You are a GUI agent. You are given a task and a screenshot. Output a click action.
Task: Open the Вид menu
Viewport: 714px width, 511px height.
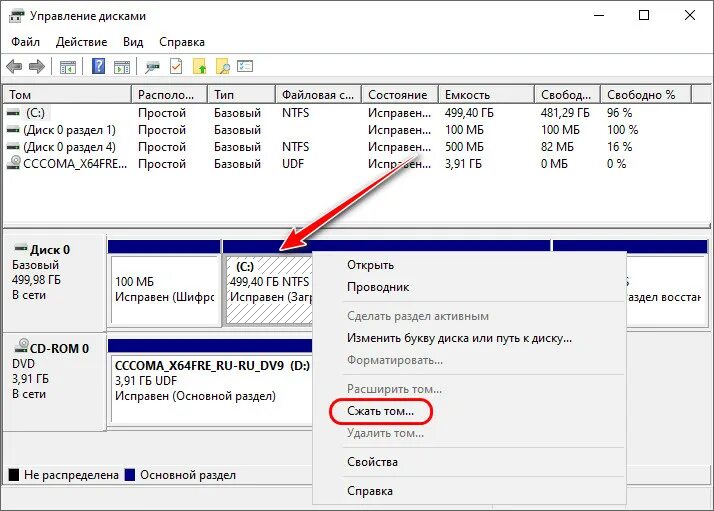[133, 42]
